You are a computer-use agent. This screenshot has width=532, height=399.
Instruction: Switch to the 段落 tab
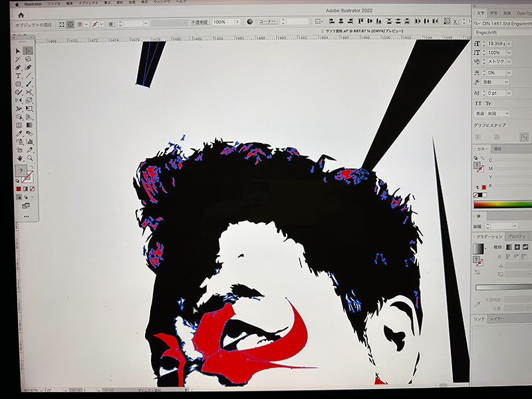[507, 13]
